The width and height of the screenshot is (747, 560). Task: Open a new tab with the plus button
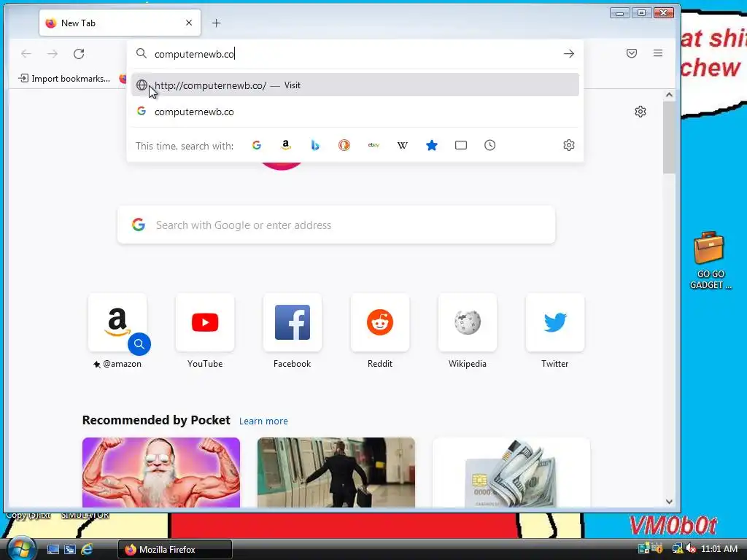click(x=216, y=23)
